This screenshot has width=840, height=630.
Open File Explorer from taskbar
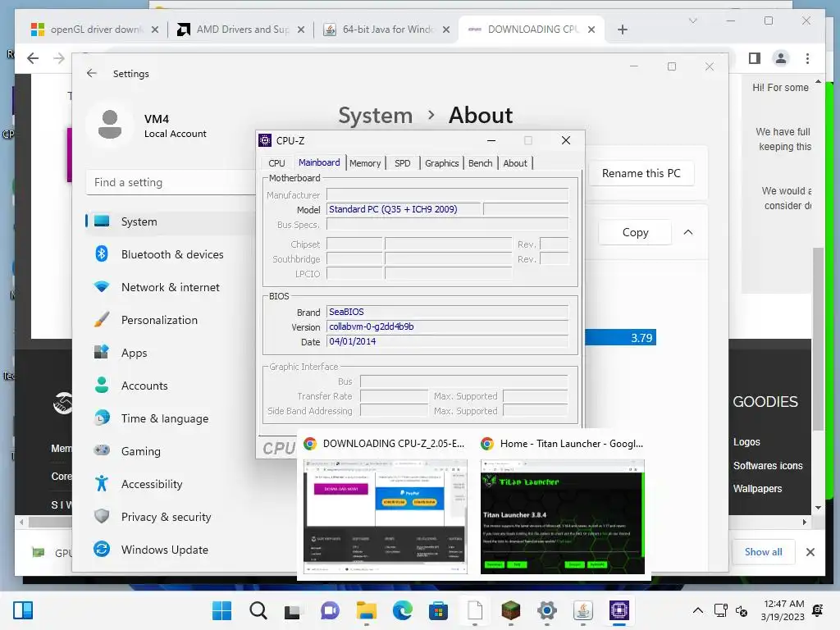pyautogui.click(x=367, y=610)
